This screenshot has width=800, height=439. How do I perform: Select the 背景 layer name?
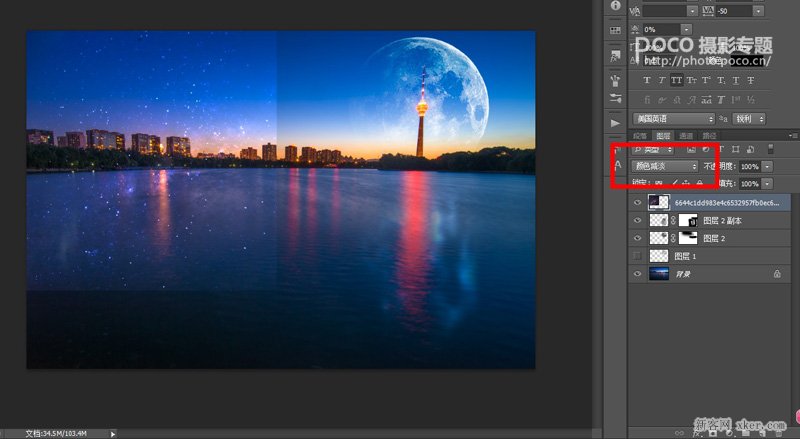683,275
